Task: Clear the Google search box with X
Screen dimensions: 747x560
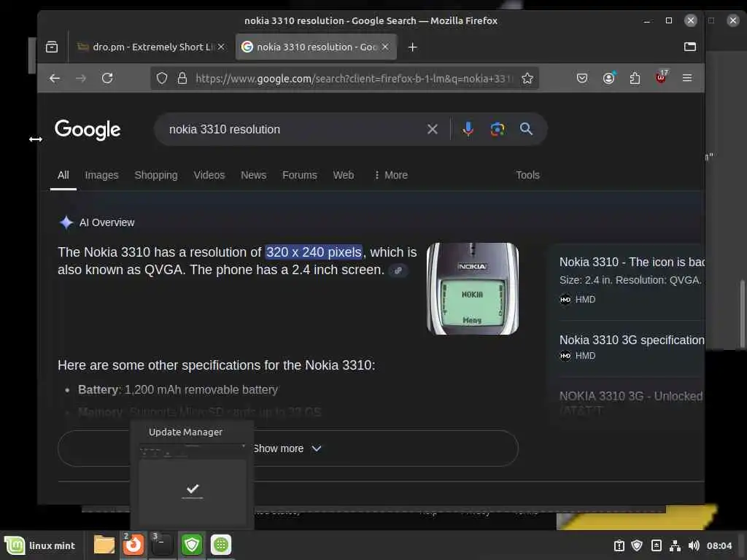Action: tap(432, 129)
